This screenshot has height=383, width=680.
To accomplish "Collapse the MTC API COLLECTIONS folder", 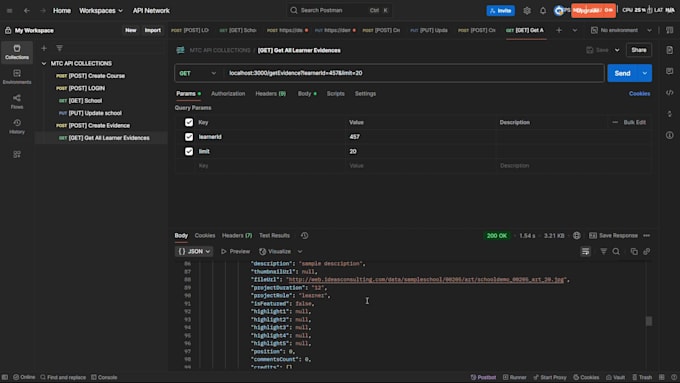I will (x=44, y=63).
